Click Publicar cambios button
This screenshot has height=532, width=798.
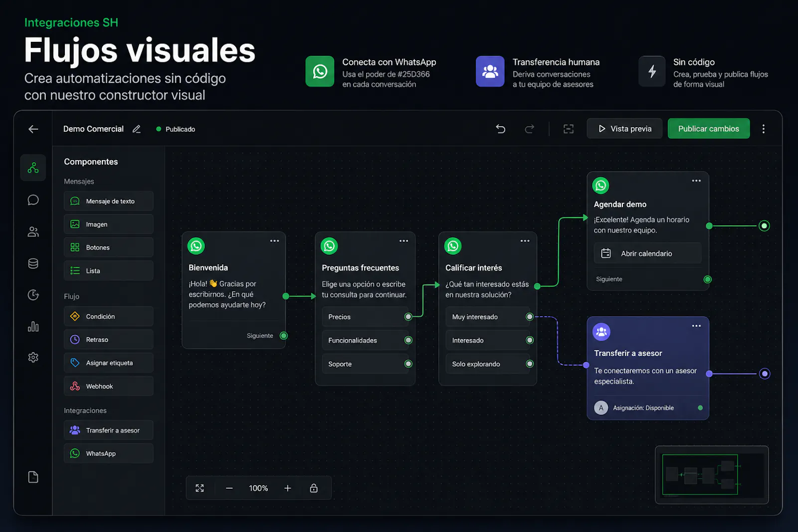tap(709, 129)
